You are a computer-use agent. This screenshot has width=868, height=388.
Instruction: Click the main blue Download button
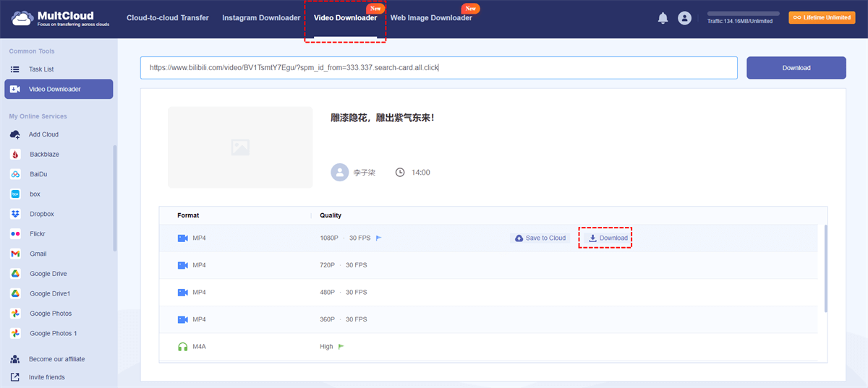tap(796, 68)
